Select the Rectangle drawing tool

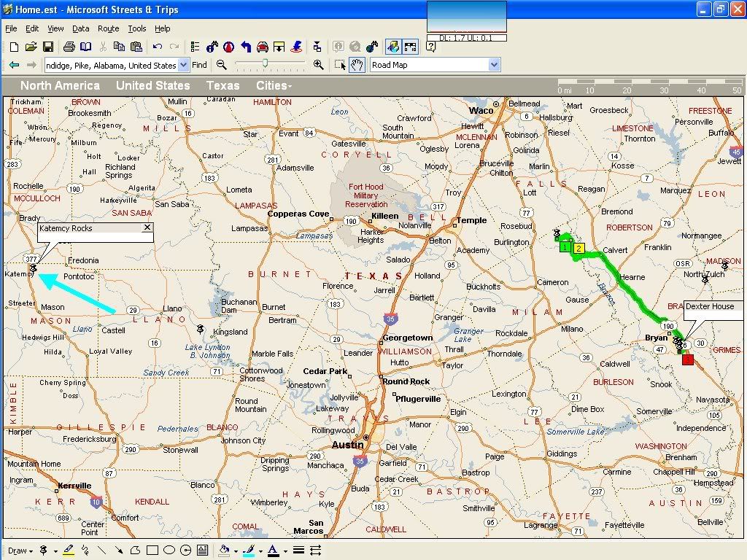pos(152,551)
